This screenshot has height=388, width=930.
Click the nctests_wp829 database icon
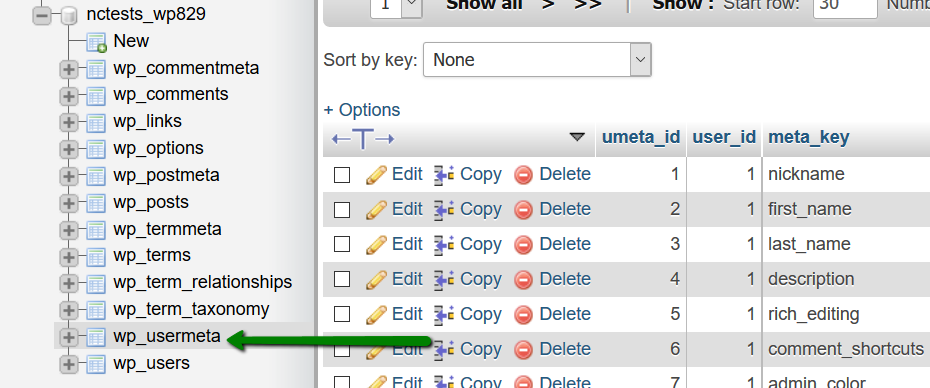(x=69, y=15)
